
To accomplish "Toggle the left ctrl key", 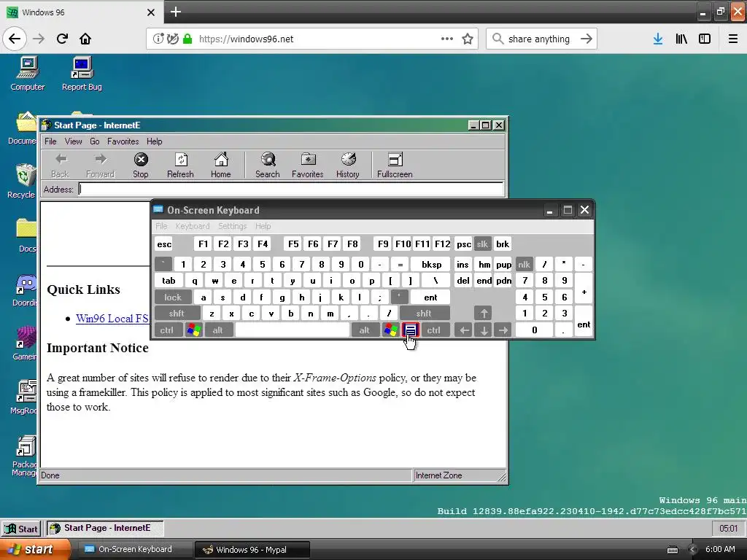I will pyautogui.click(x=167, y=330).
